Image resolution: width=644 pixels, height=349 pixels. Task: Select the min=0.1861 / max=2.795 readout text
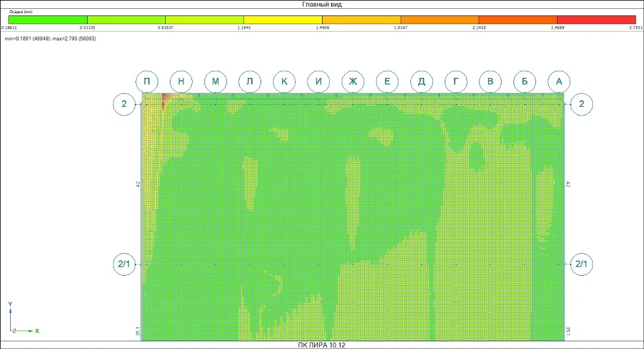click(x=51, y=39)
